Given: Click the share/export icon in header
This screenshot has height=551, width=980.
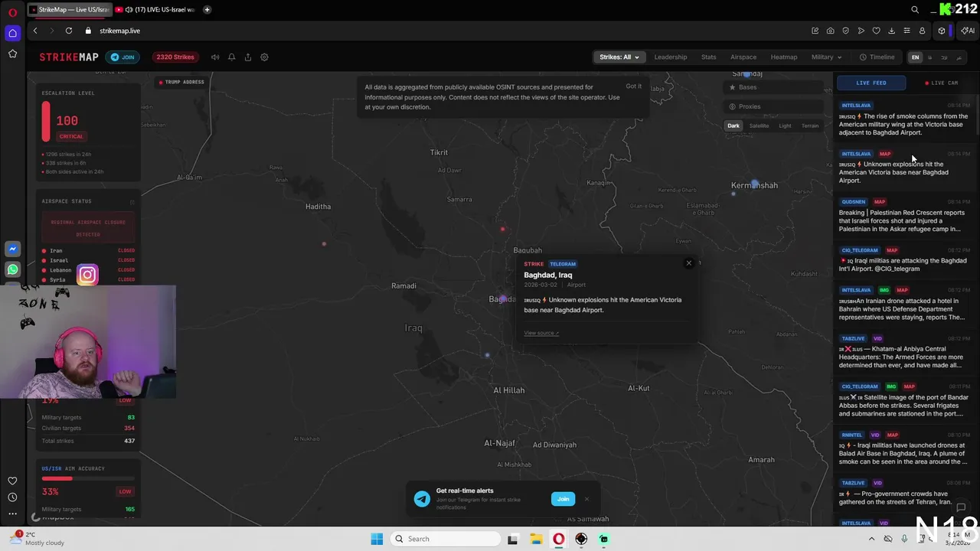Looking at the screenshot, I should tap(247, 57).
